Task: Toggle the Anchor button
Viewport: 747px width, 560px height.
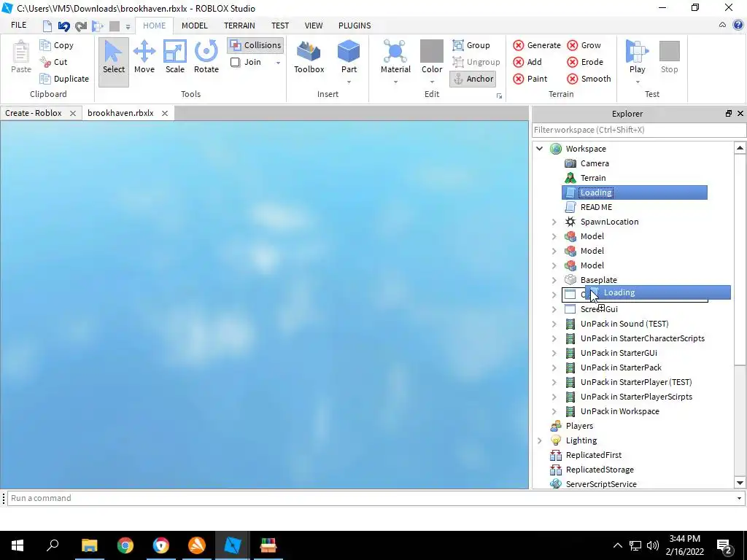Action: [x=473, y=79]
